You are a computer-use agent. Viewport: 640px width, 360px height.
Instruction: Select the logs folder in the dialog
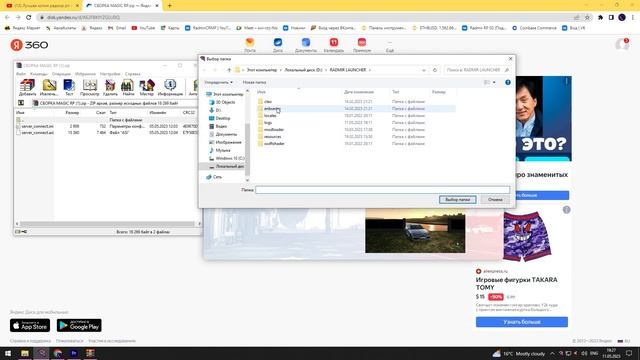click(x=268, y=122)
